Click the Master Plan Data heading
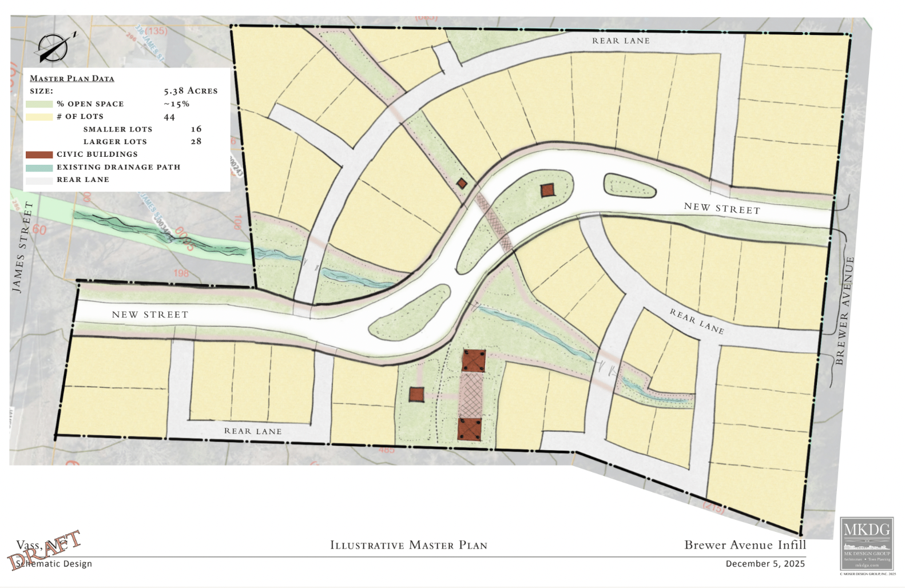The width and height of the screenshot is (905, 588). pyautogui.click(x=72, y=78)
